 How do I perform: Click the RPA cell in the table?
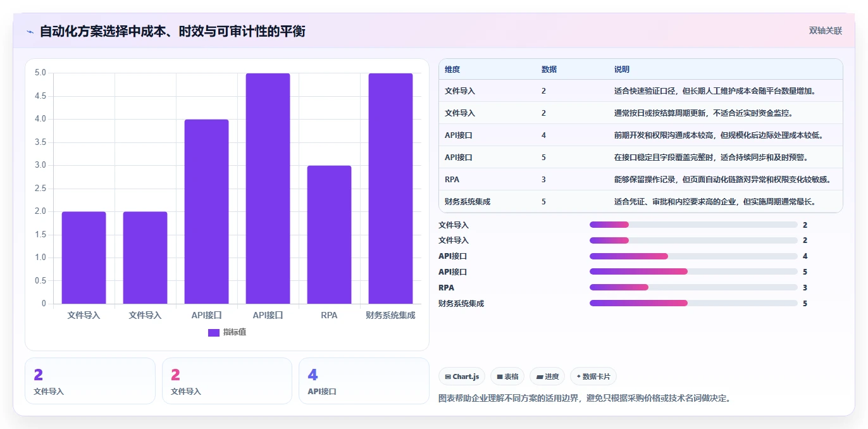(452, 180)
